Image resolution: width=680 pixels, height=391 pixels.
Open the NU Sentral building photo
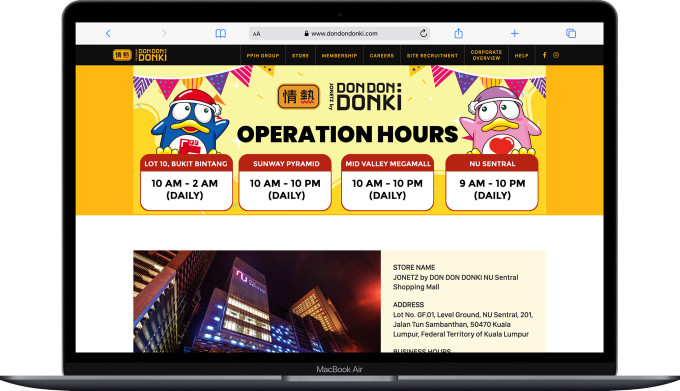257,301
